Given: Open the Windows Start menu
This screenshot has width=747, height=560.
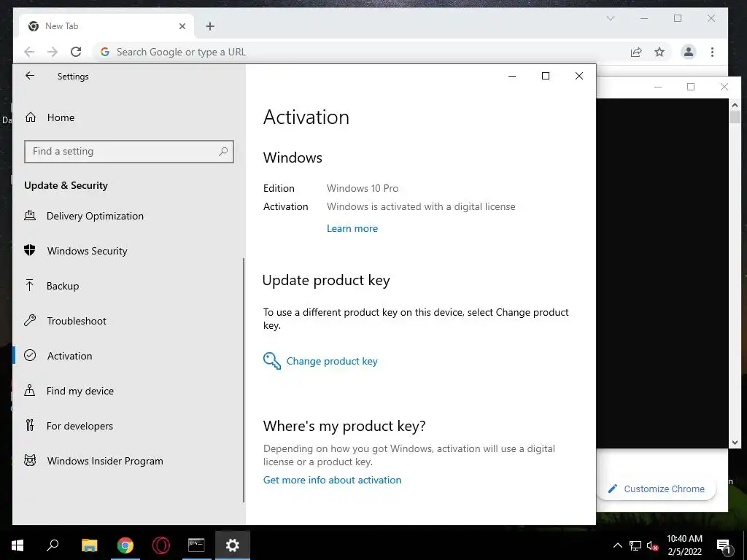Looking at the screenshot, I should click(18, 545).
